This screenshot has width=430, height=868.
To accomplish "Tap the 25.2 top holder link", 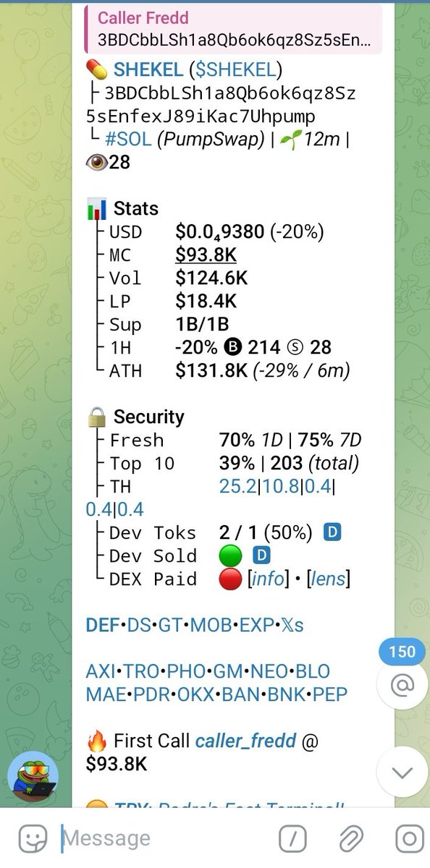I will (x=237, y=486).
